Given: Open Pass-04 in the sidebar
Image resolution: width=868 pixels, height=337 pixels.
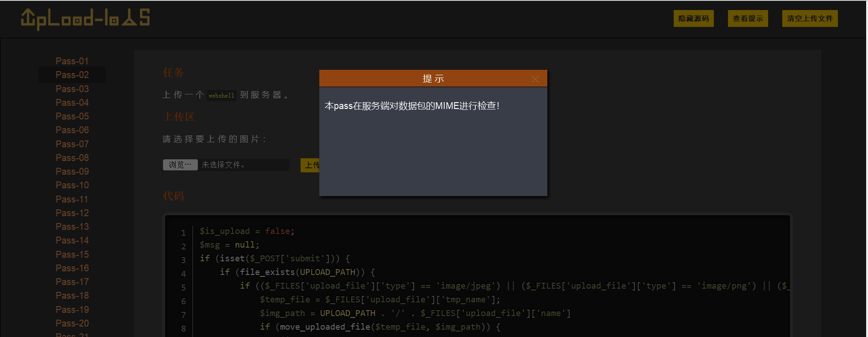Looking at the screenshot, I should click(72, 103).
